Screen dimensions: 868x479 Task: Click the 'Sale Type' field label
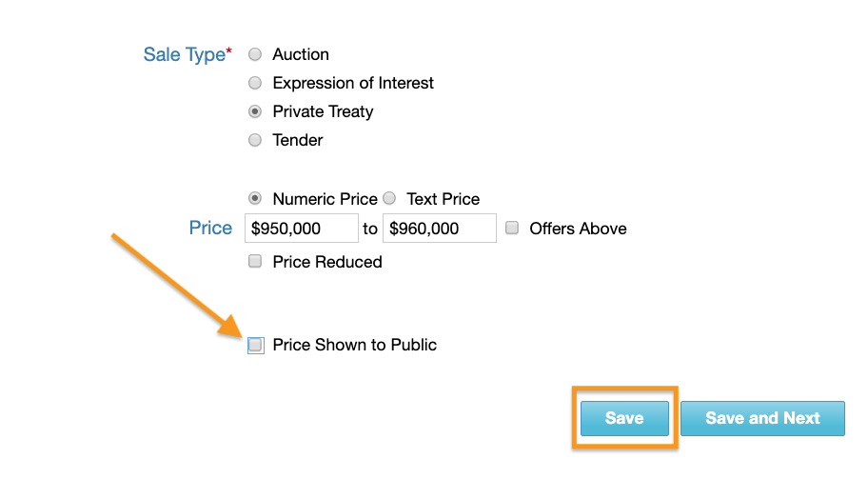[x=185, y=55]
